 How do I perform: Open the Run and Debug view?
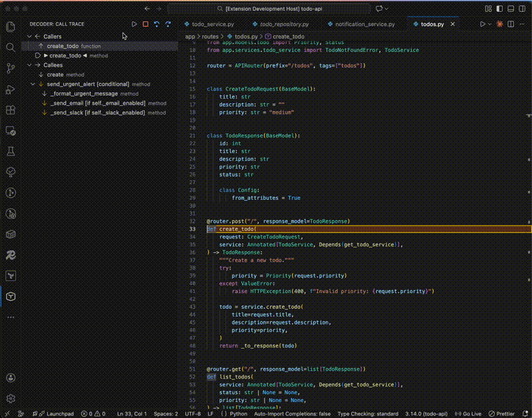pyautogui.click(x=11, y=89)
